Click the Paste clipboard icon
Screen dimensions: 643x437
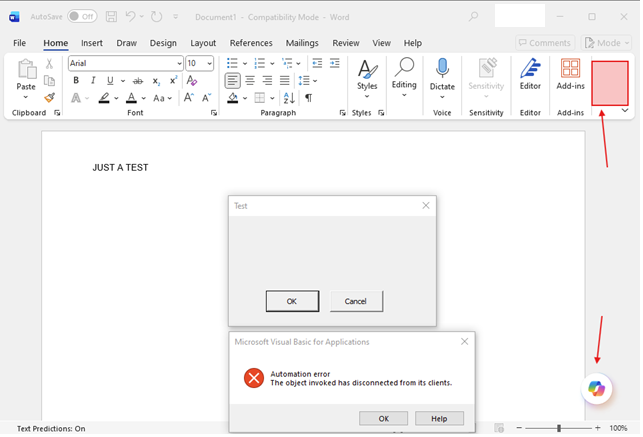tap(26, 69)
